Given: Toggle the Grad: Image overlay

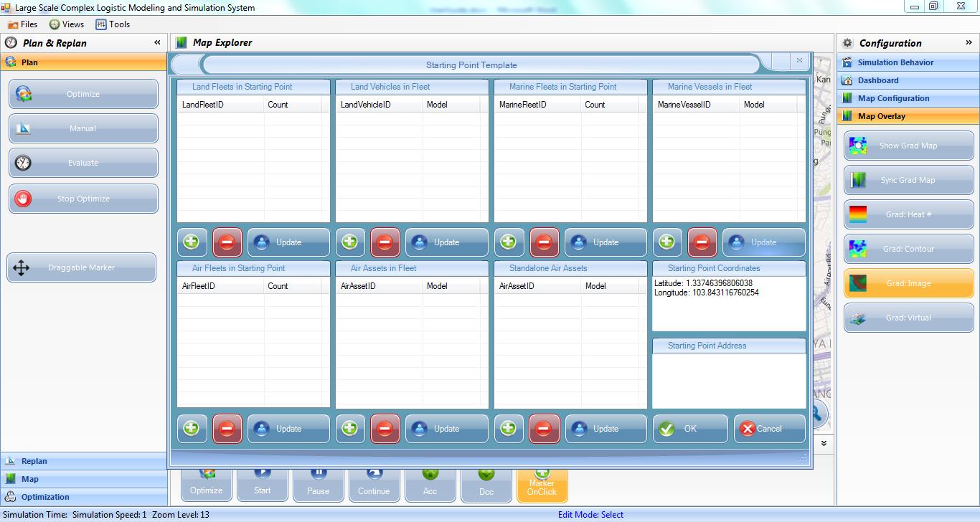Looking at the screenshot, I should point(908,283).
